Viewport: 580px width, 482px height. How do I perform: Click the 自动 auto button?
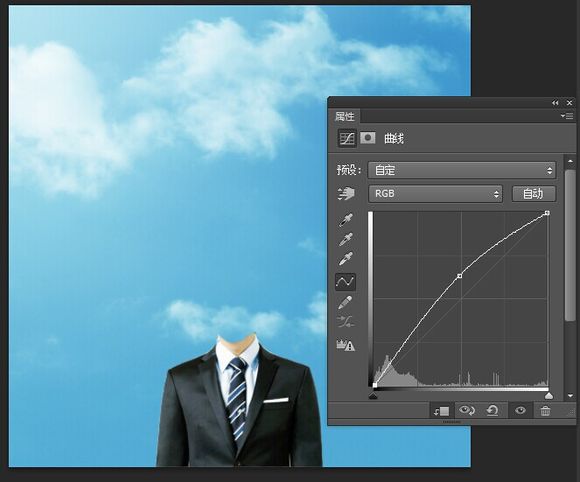(x=533, y=193)
